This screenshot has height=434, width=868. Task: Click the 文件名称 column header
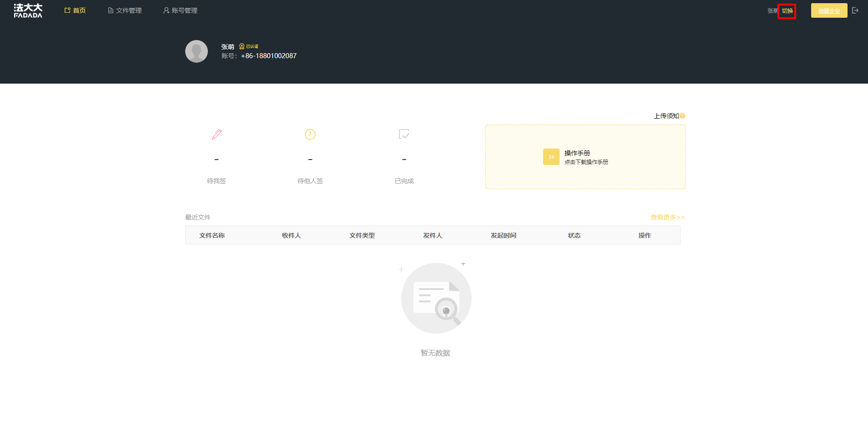(x=212, y=235)
